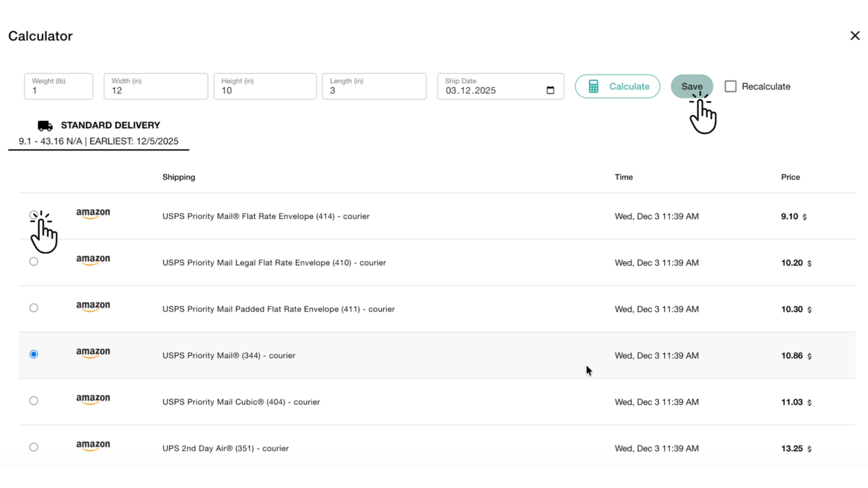
Task: Click the calculator icon inside Calculate button
Action: coord(594,86)
